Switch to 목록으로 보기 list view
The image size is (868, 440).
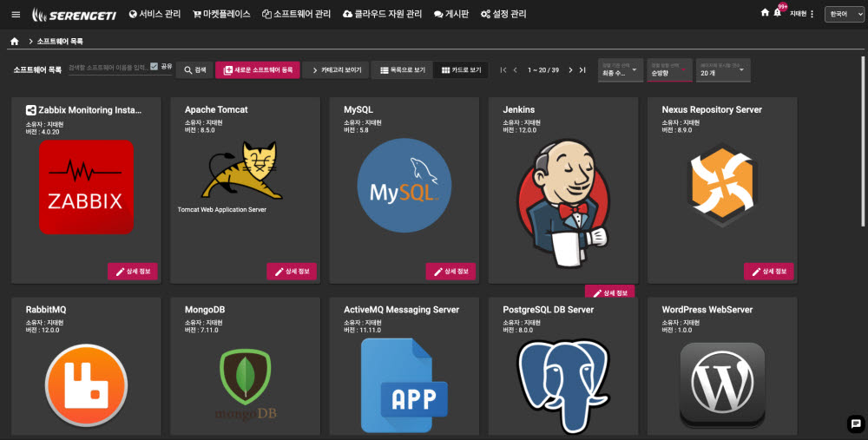[x=402, y=70]
